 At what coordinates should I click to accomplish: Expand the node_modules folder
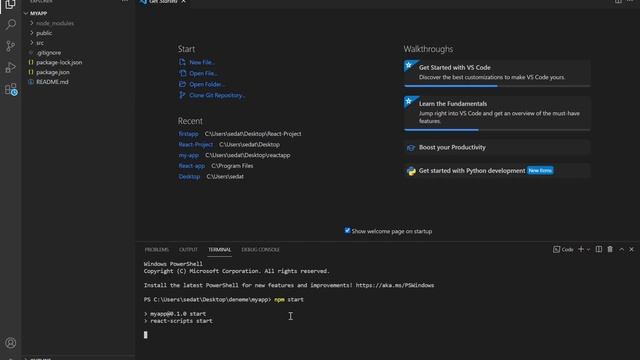pos(55,23)
